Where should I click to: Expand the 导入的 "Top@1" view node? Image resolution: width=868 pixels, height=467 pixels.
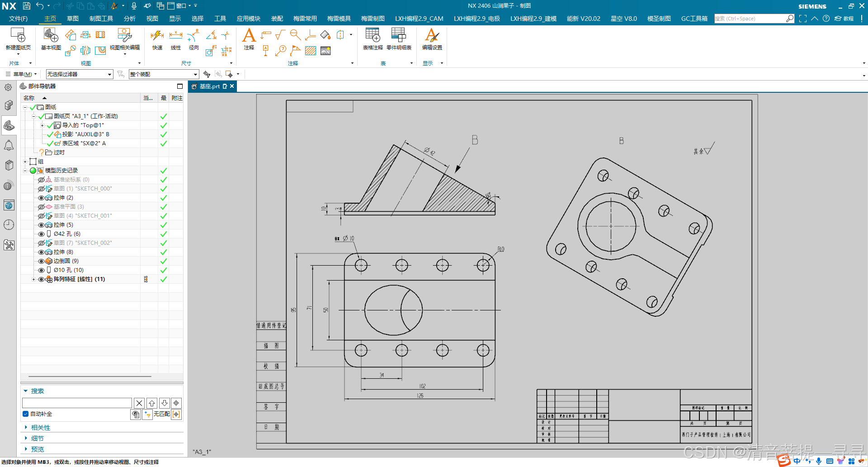coord(42,125)
